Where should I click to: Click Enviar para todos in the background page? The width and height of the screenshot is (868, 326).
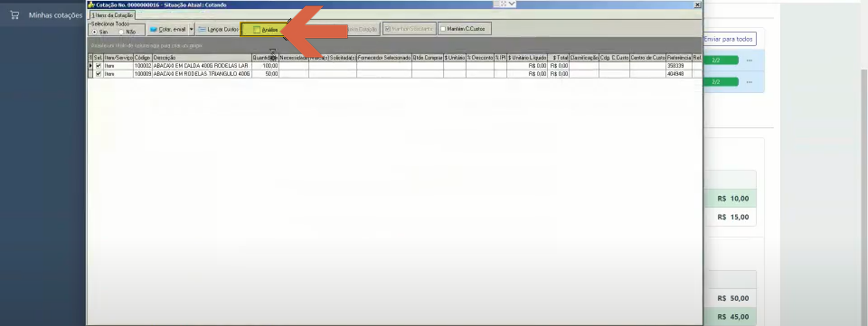pos(729,39)
